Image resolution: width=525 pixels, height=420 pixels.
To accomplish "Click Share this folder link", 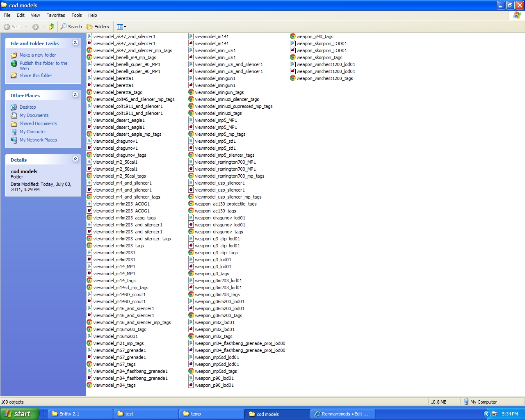I will tap(36, 75).
